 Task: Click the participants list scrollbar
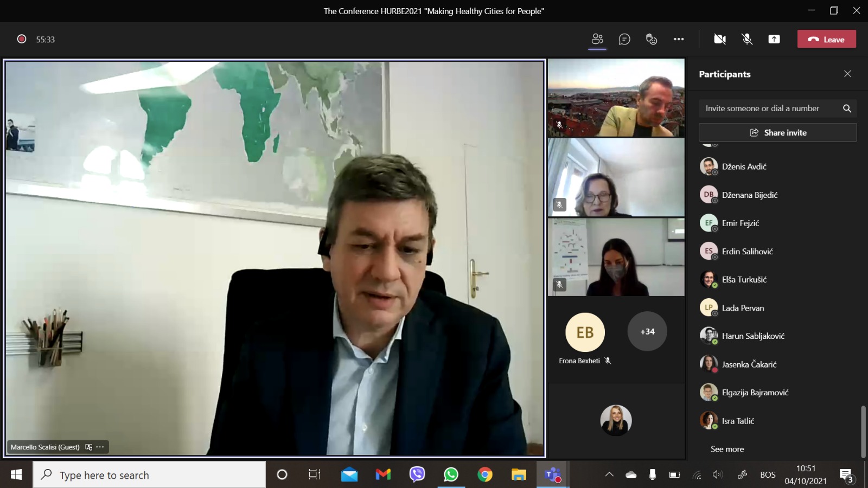pyautogui.click(x=863, y=431)
